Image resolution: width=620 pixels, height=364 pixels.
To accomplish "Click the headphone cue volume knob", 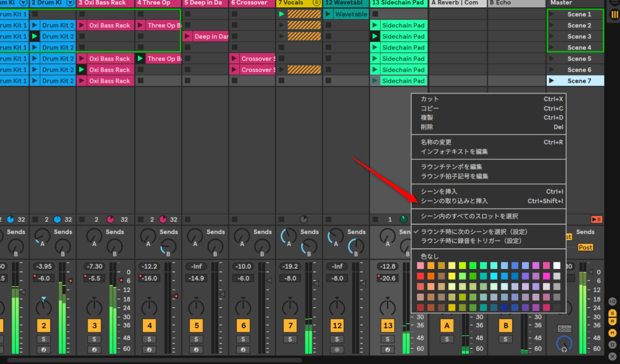I will point(564,344).
